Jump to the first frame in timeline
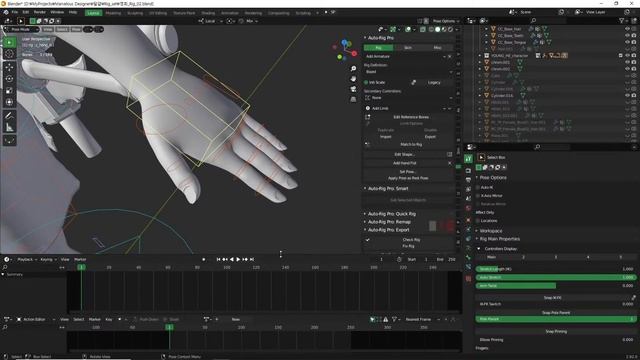Viewport: 640px width, 360px height. [x=218, y=259]
